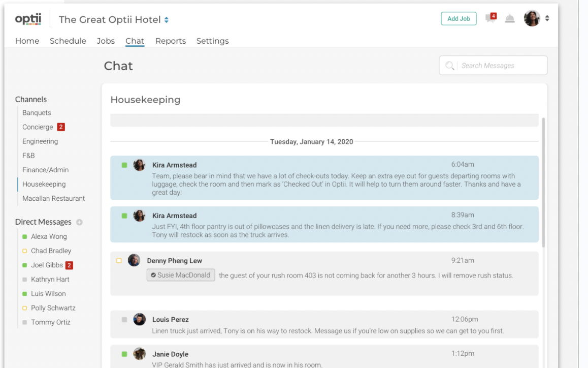Open user profile dropdown arrows

(547, 19)
